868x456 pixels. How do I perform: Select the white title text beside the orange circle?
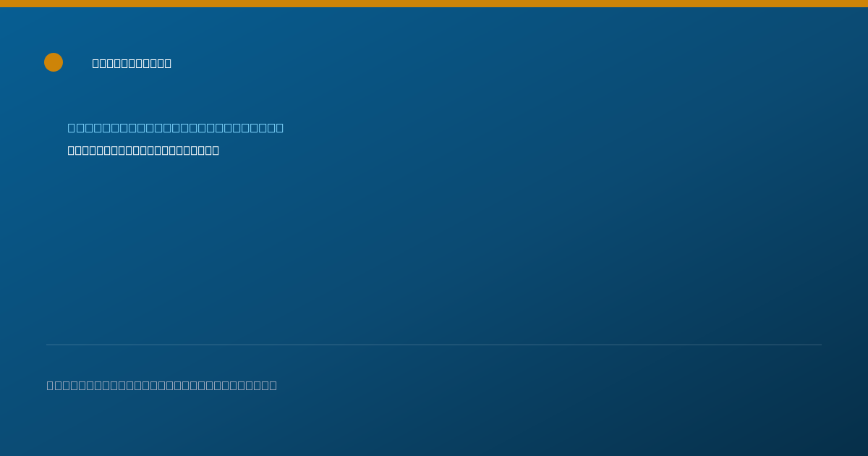132,63
